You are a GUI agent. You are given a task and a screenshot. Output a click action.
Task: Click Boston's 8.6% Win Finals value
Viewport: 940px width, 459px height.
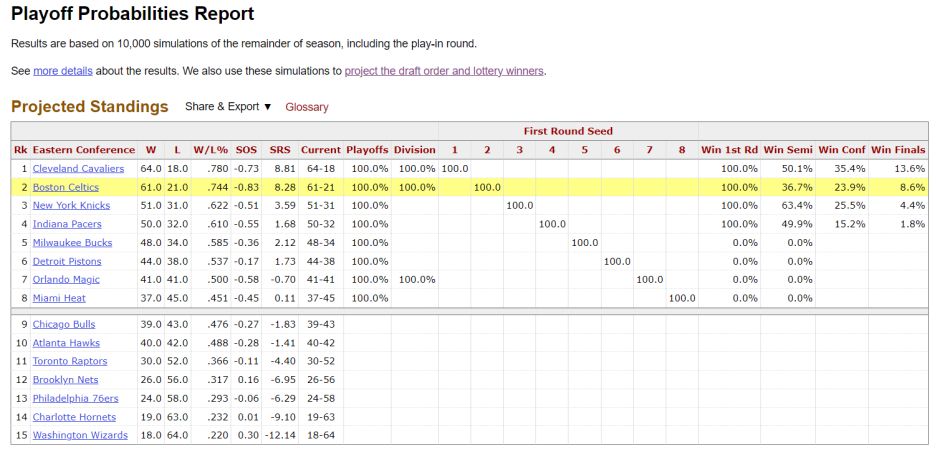pyautogui.click(x=912, y=187)
